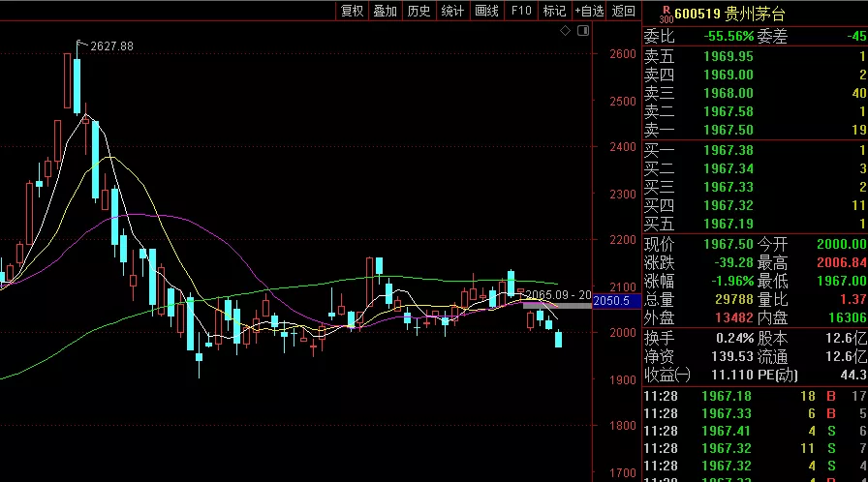
Task: Click stock title 600519 贵州茅台
Action: [x=729, y=14]
